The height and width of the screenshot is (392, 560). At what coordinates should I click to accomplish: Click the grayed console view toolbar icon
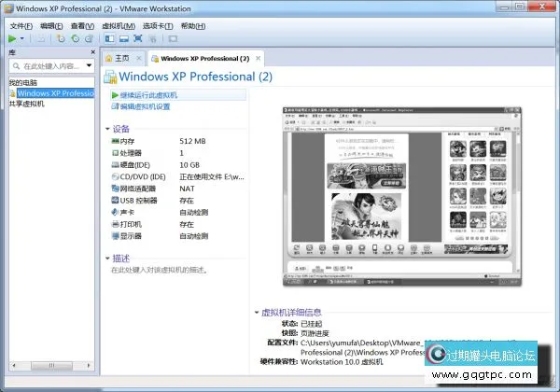173,38
